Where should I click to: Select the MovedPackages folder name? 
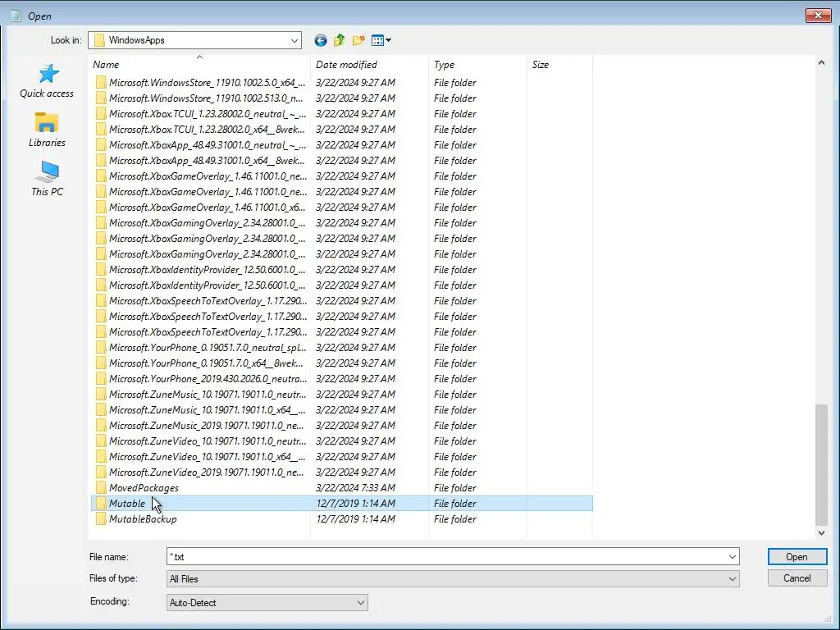(144, 487)
